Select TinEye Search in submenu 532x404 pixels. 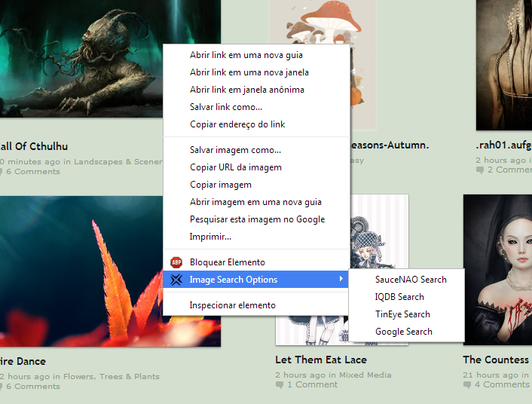click(x=406, y=314)
